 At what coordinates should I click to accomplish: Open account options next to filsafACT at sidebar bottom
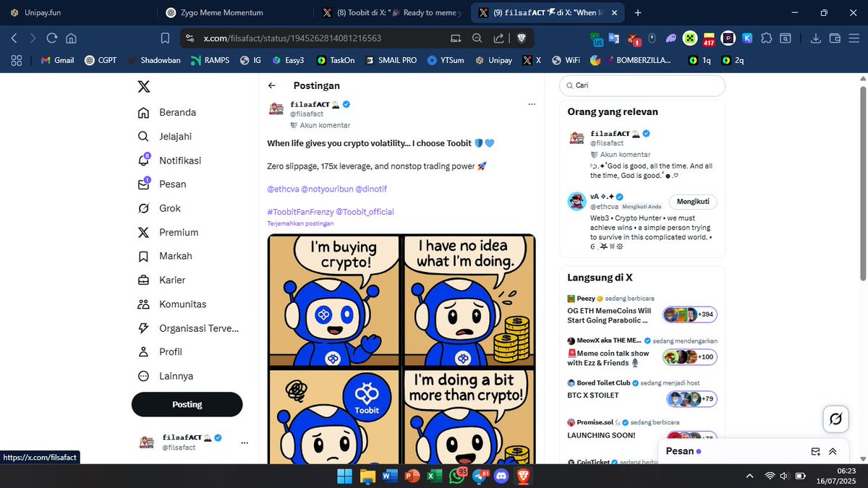[x=244, y=442]
